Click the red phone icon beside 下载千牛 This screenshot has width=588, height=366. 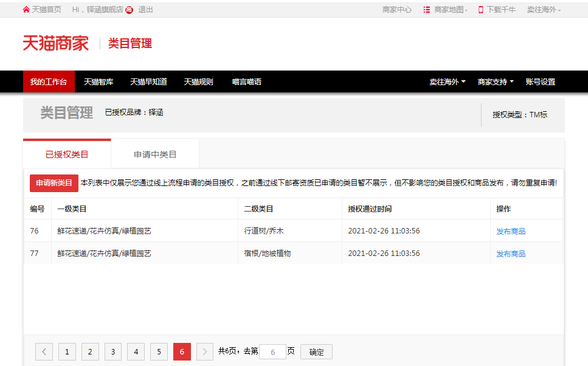[481, 10]
